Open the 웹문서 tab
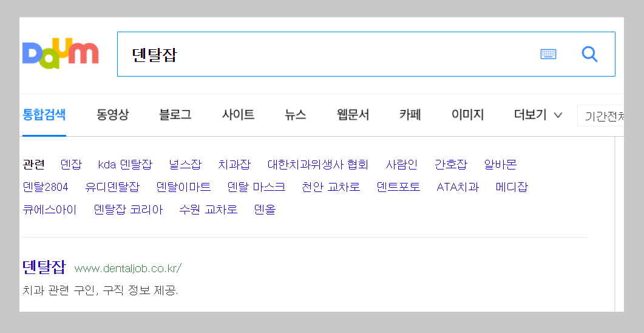Screen dimensions: 644x333 (353, 114)
